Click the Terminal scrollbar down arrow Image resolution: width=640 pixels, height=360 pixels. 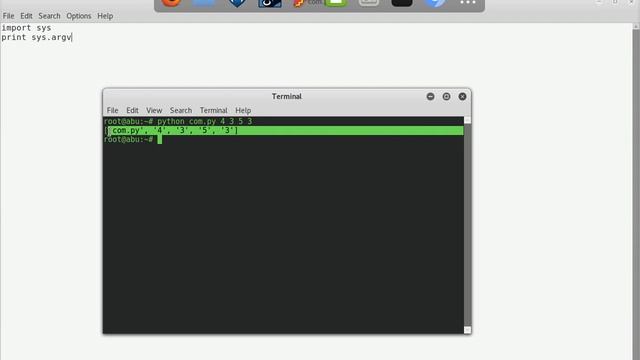click(x=468, y=330)
